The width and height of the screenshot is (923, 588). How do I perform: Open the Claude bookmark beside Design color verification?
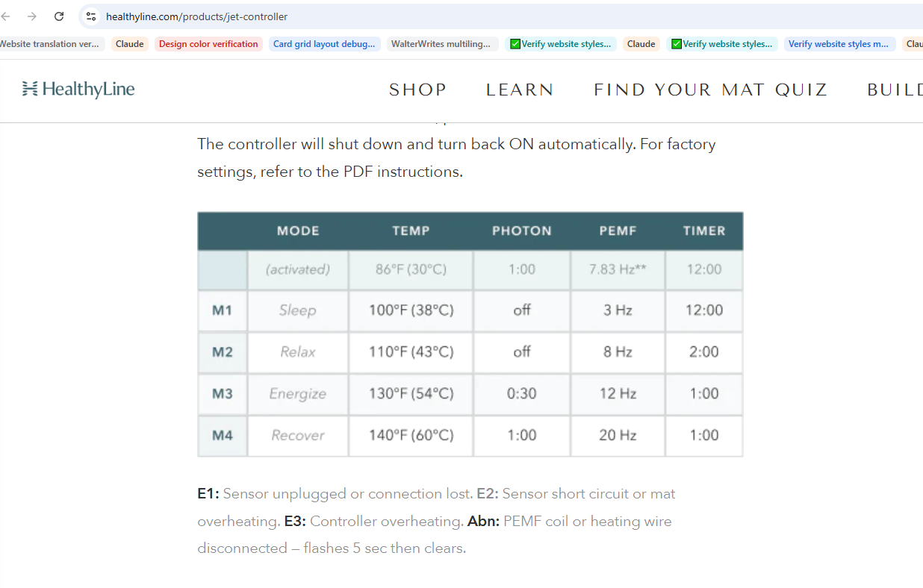[129, 44]
